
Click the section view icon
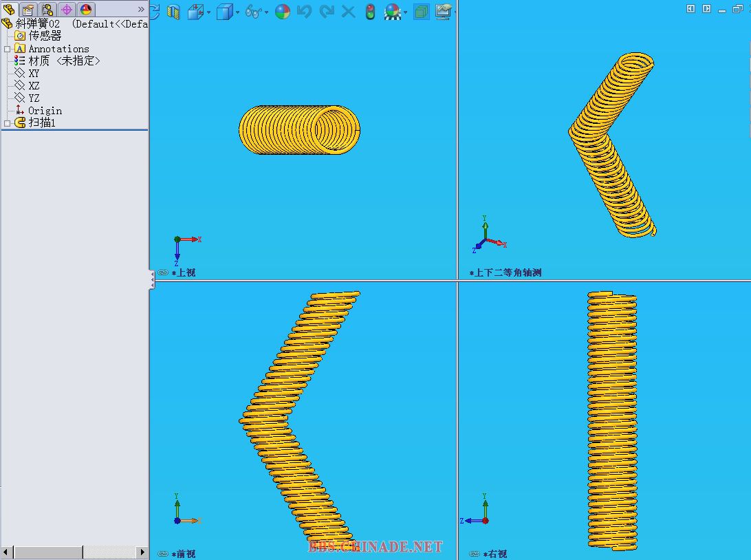tap(173, 12)
